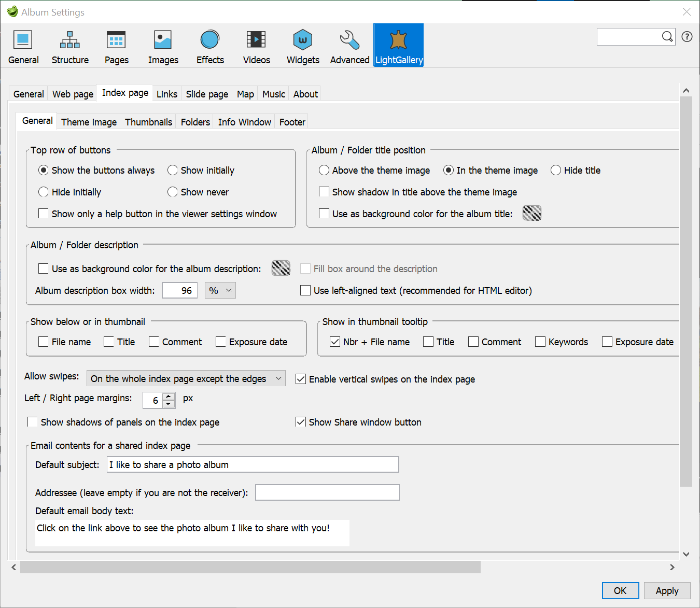Select the Images settings icon

(163, 46)
